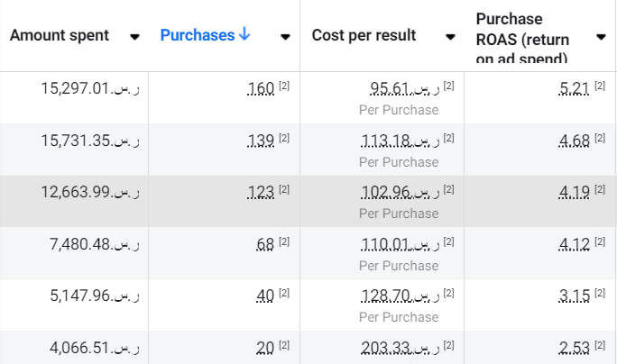
Task: Click footnote marker beside 5.21 ROAS
Action: pyautogui.click(x=600, y=86)
